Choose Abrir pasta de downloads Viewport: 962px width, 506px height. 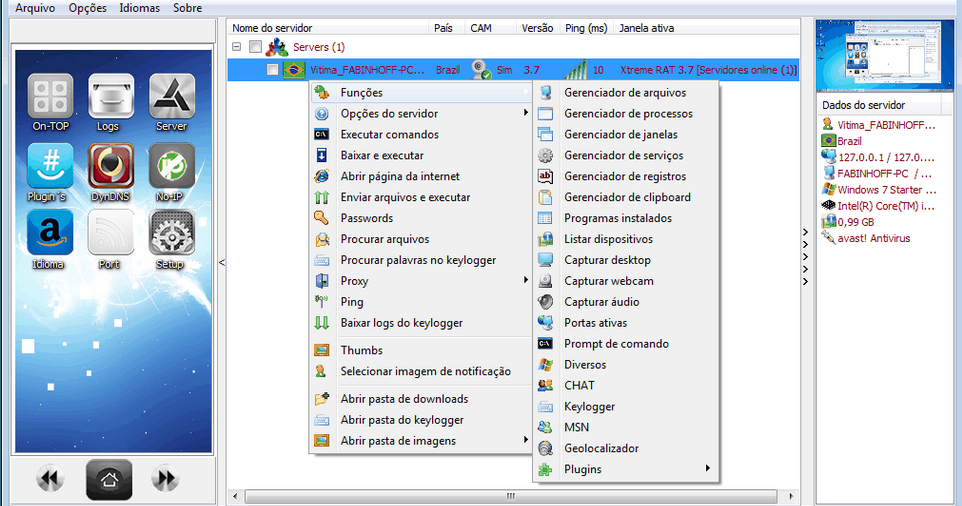pyautogui.click(x=421, y=399)
